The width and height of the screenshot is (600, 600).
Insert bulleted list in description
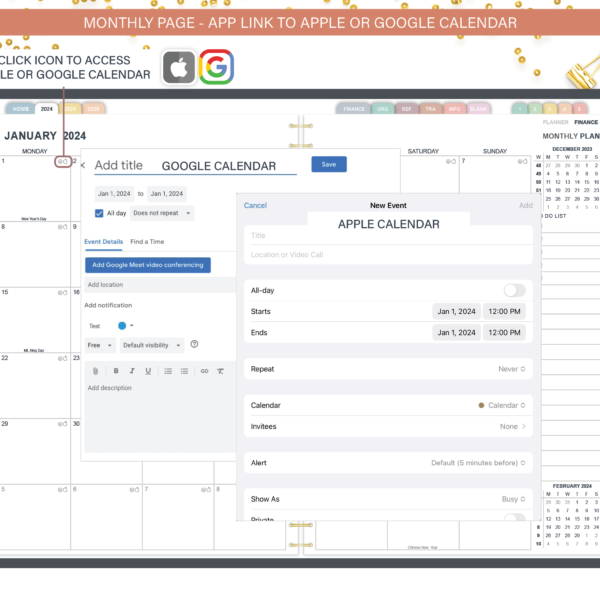pos(184,371)
